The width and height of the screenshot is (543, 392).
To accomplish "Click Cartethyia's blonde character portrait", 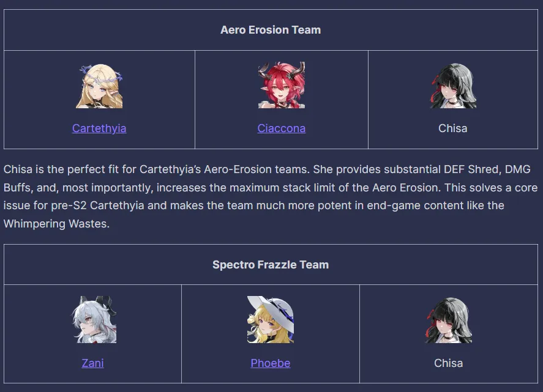I will pyautogui.click(x=99, y=86).
